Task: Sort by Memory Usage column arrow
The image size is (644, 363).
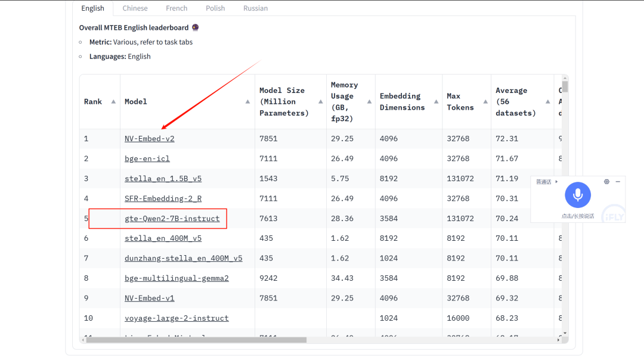Action: pyautogui.click(x=369, y=102)
